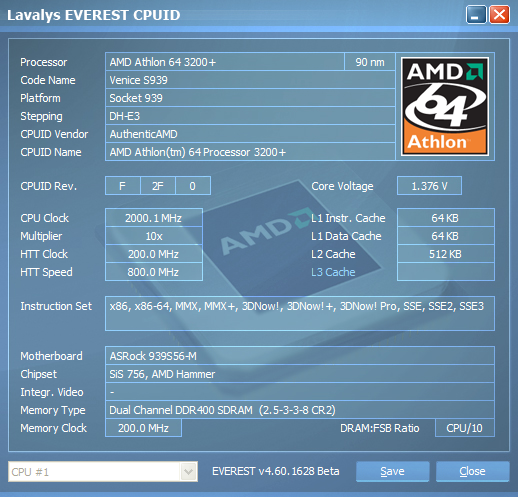This screenshot has height=497, width=518.
Task: Click L2 Cache value 512 KB
Action: click(446, 254)
